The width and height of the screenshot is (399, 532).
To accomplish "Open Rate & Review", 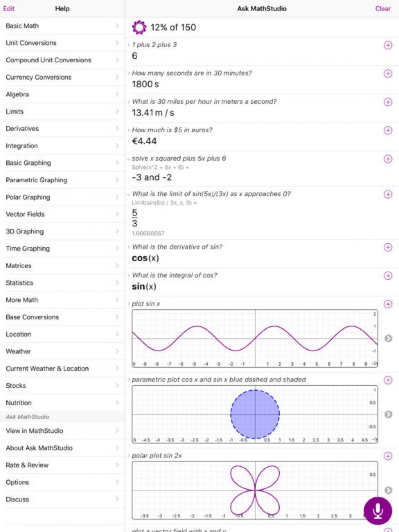I will pos(62,465).
